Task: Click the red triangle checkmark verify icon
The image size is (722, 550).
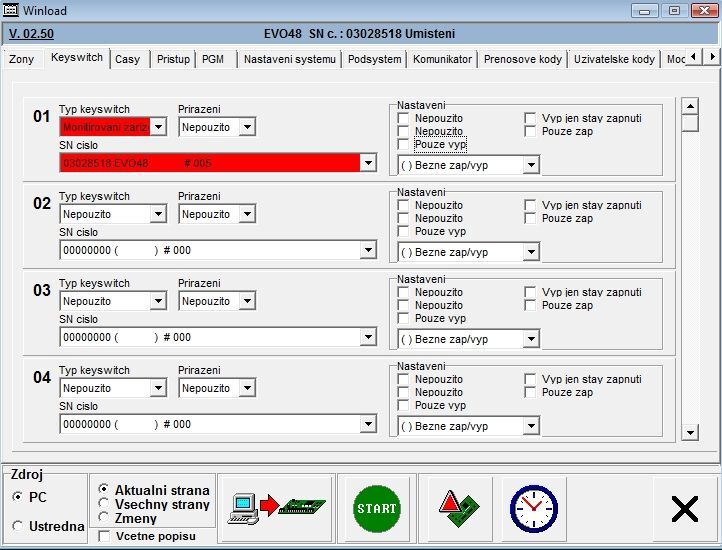Action: 460,508
